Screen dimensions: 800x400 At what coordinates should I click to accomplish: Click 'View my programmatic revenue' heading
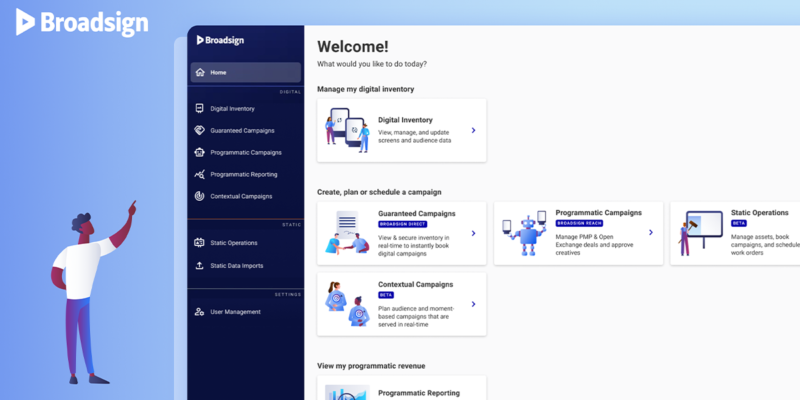371,366
